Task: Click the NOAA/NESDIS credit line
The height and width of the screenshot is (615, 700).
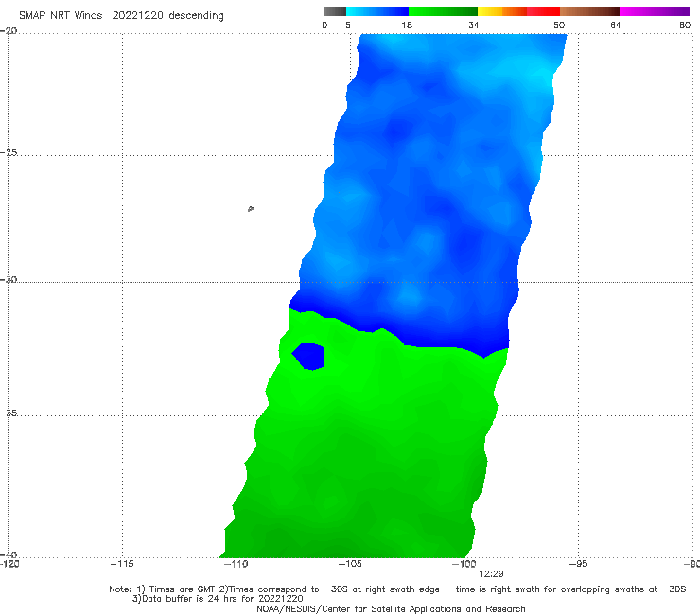Action: (391, 608)
